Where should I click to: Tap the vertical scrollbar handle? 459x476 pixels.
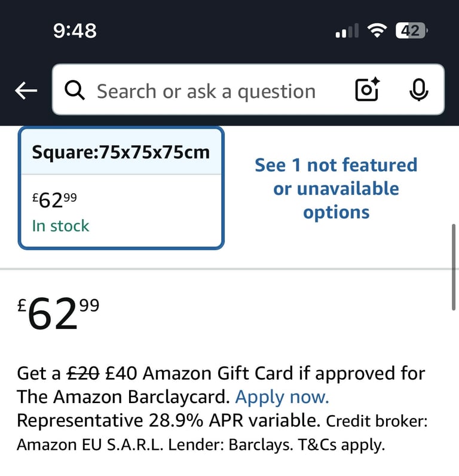coord(453,267)
